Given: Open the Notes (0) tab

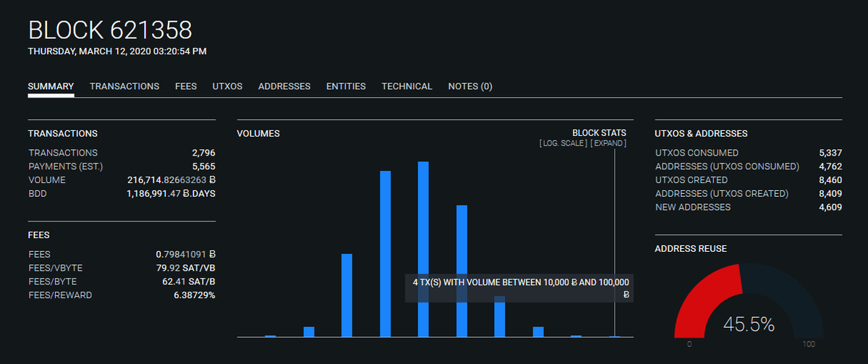Looking at the screenshot, I should click(470, 86).
